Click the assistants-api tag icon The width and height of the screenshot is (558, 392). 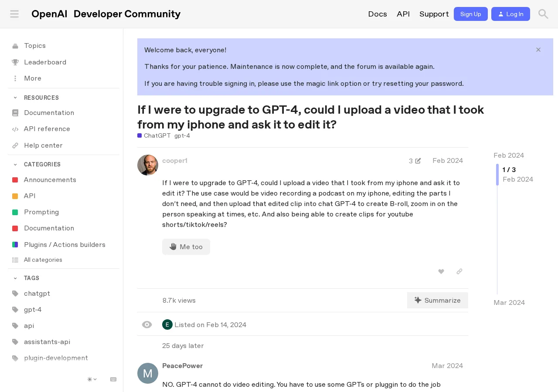15,342
